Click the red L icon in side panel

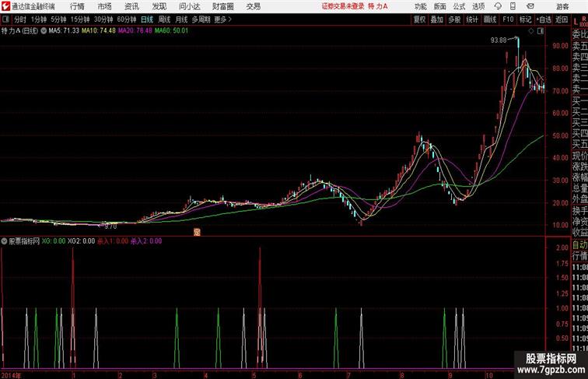pyautogui.click(x=576, y=22)
